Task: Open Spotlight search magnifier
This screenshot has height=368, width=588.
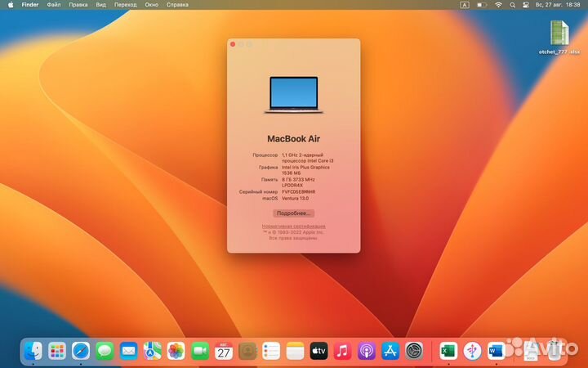Action: click(512, 5)
